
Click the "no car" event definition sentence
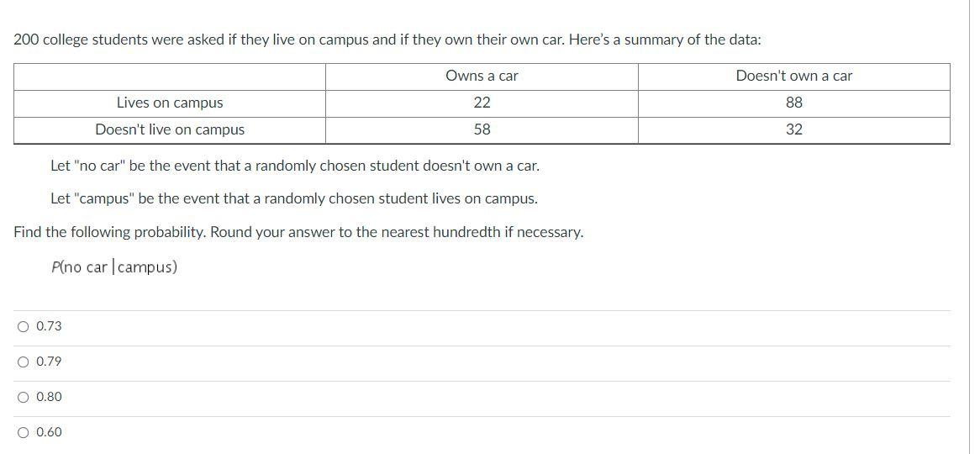point(295,166)
